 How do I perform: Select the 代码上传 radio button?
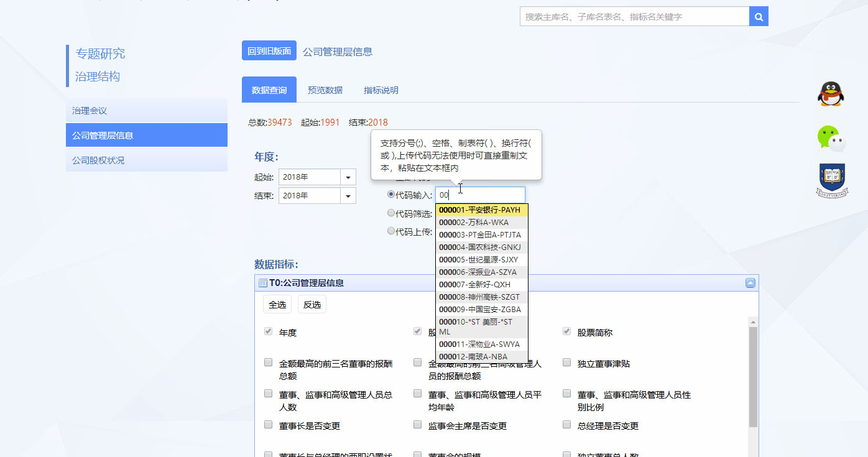(391, 231)
